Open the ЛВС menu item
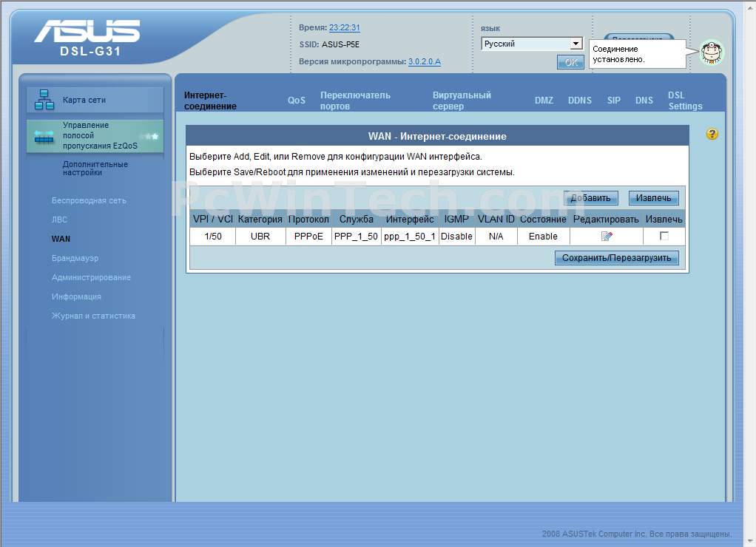 point(59,220)
